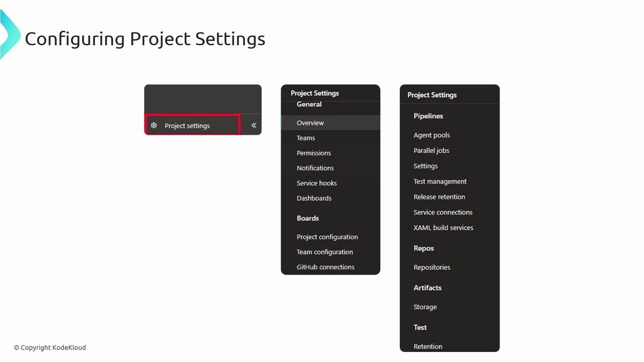Open Dashboards settings
The height and width of the screenshot is (362, 644).
click(x=314, y=198)
